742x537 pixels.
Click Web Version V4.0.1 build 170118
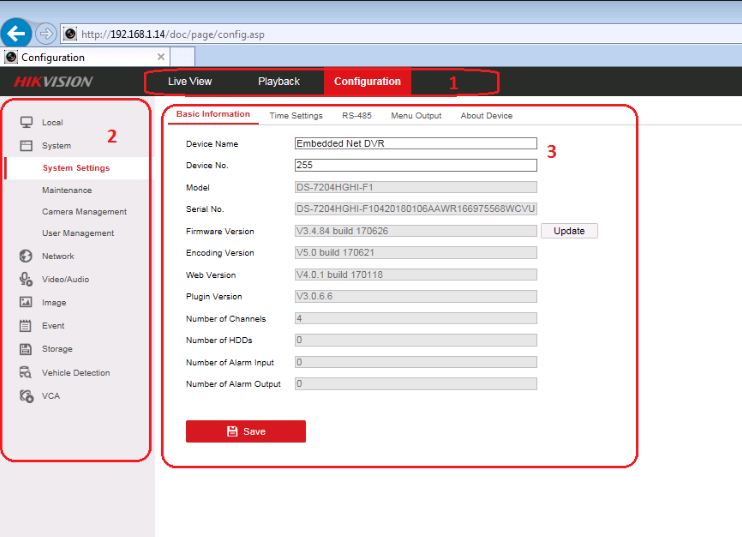click(415, 274)
